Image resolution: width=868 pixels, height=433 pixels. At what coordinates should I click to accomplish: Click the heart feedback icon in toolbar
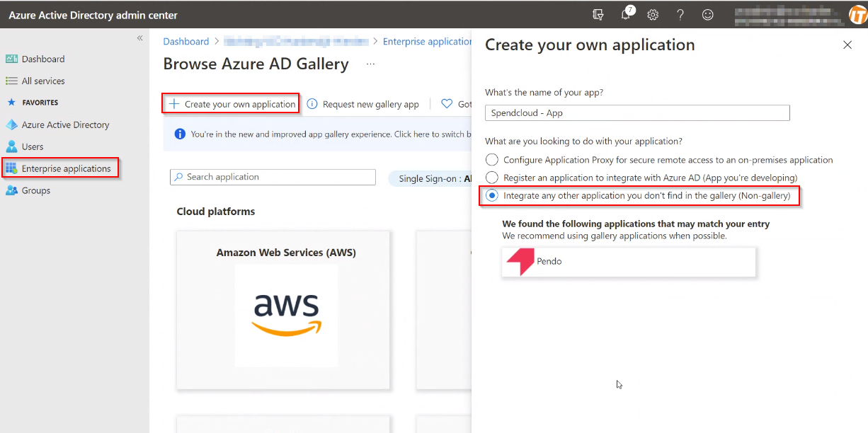click(447, 104)
